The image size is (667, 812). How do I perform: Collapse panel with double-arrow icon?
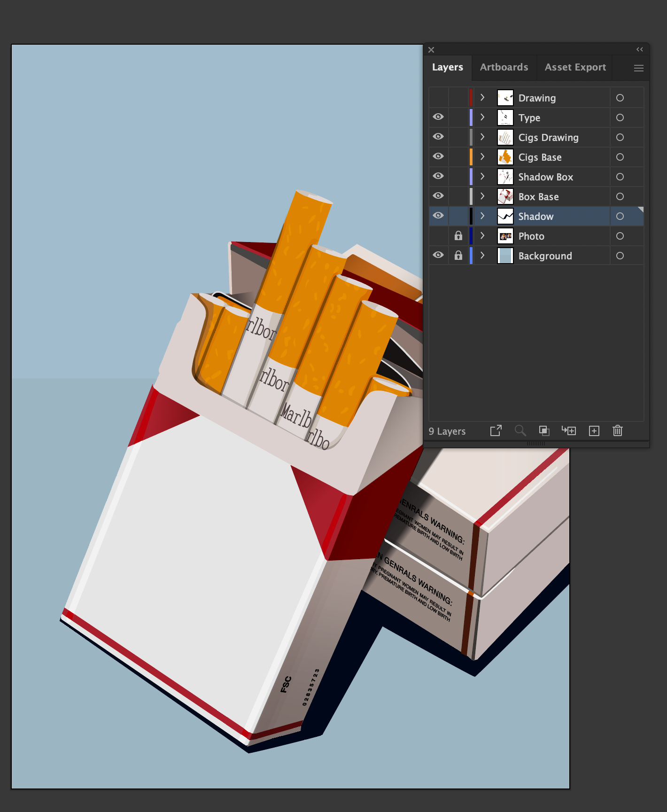click(x=640, y=49)
